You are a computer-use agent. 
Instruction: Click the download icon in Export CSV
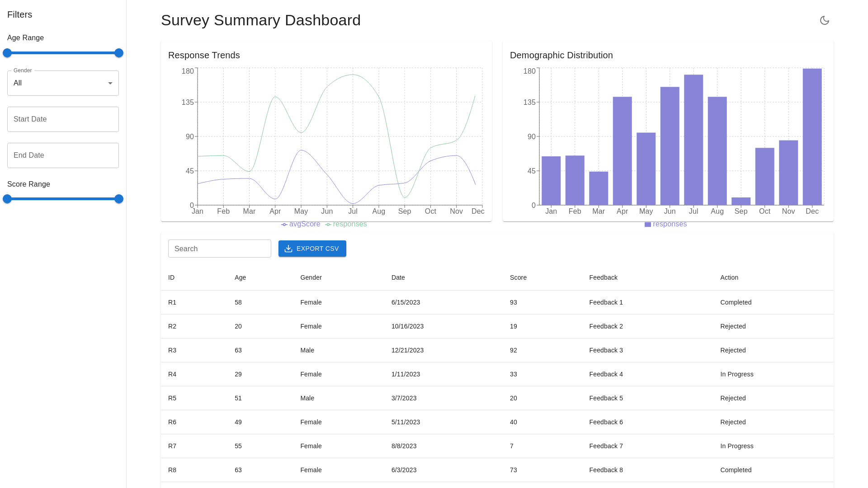click(x=288, y=249)
